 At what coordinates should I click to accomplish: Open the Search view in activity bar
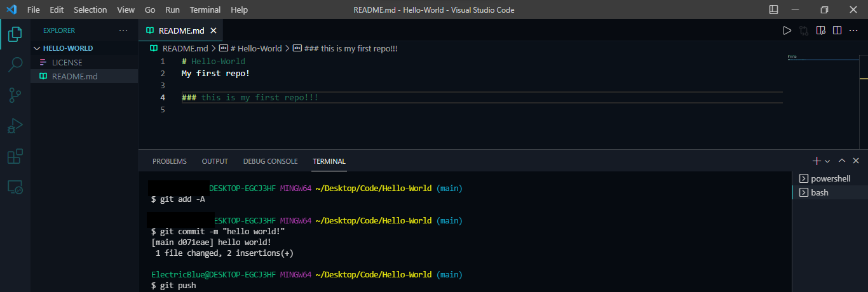click(x=15, y=64)
